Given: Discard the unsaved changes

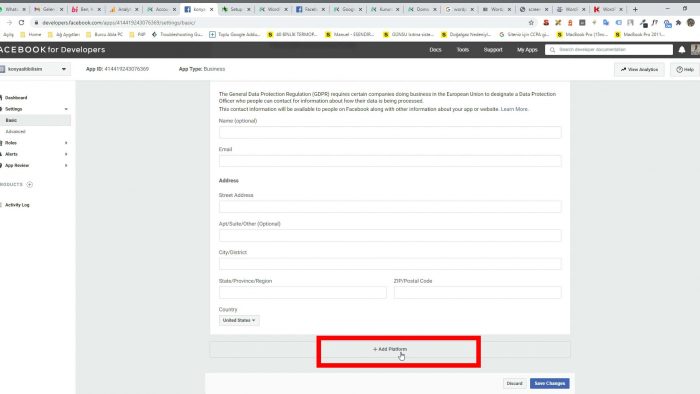Looking at the screenshot, I should click(514, 383).
